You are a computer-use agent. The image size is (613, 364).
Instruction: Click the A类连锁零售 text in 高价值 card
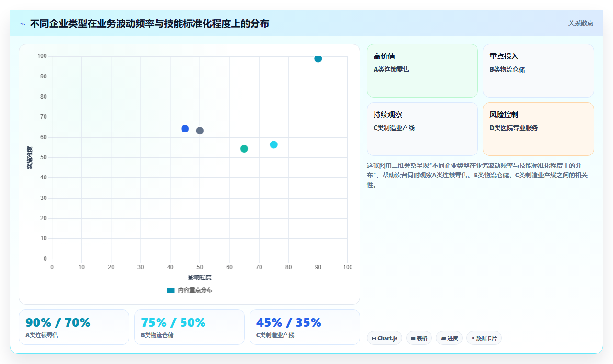click(391, 69)
